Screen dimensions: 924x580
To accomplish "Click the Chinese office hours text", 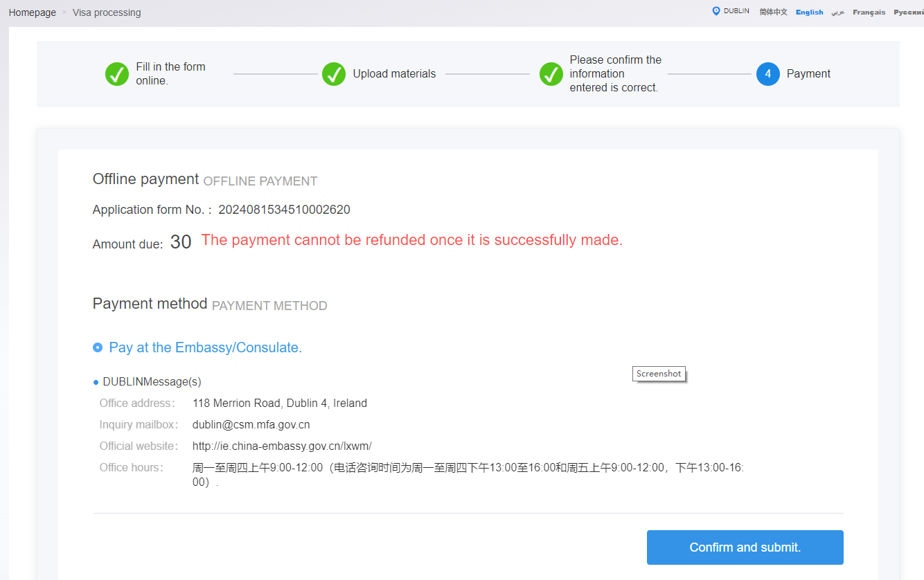I will [468, 475].
